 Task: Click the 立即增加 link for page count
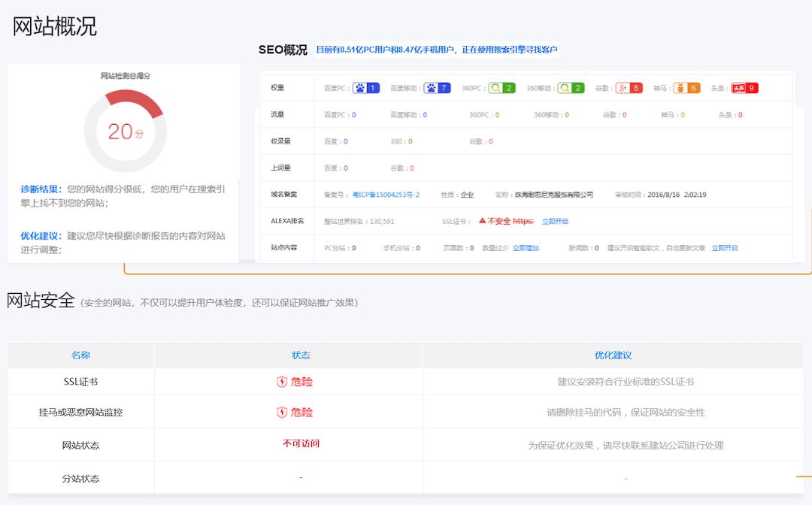pos(526,248)
